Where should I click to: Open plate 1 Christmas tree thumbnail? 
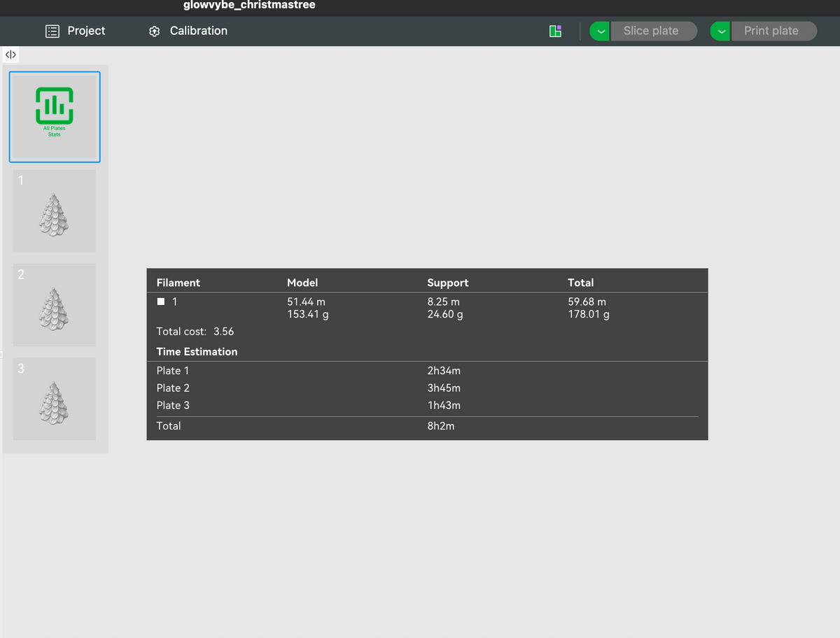point(55,211)
